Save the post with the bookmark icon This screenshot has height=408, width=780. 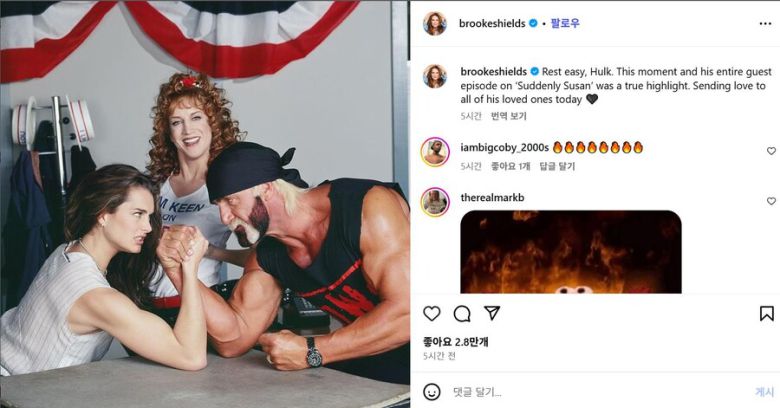pos(767,313)
